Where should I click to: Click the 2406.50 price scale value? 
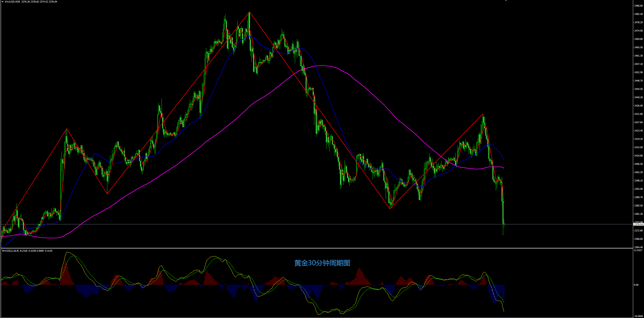(x=638, y=164)
